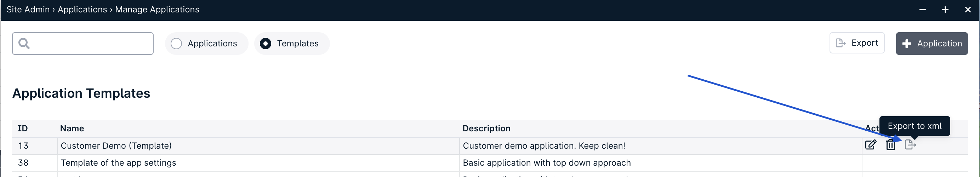Select the Applications radio button
Image resolution: width=980 pixels, height=177 pixels.
176,44
